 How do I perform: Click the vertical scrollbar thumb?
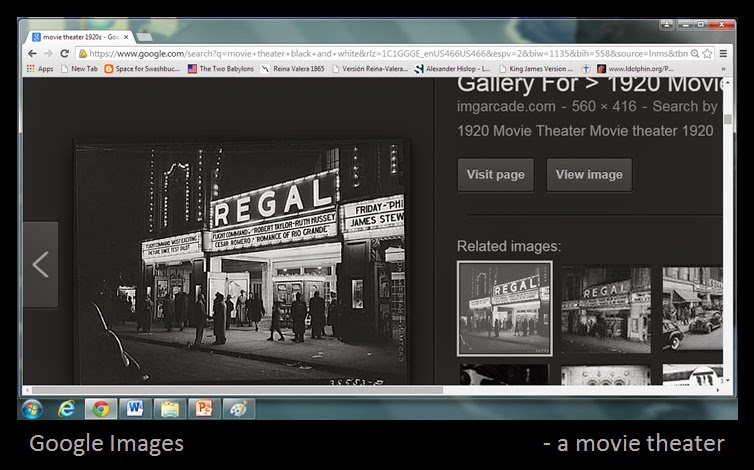(x=728, y=119)
